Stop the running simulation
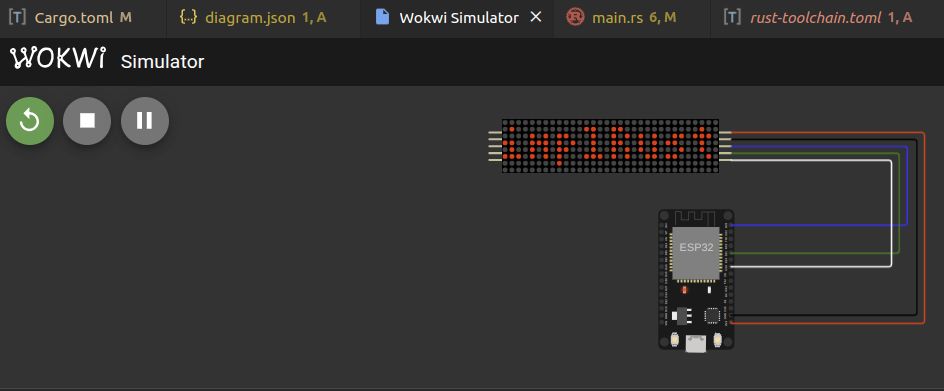Viewport: 944px width, 391px height. [x=87, y=121]
